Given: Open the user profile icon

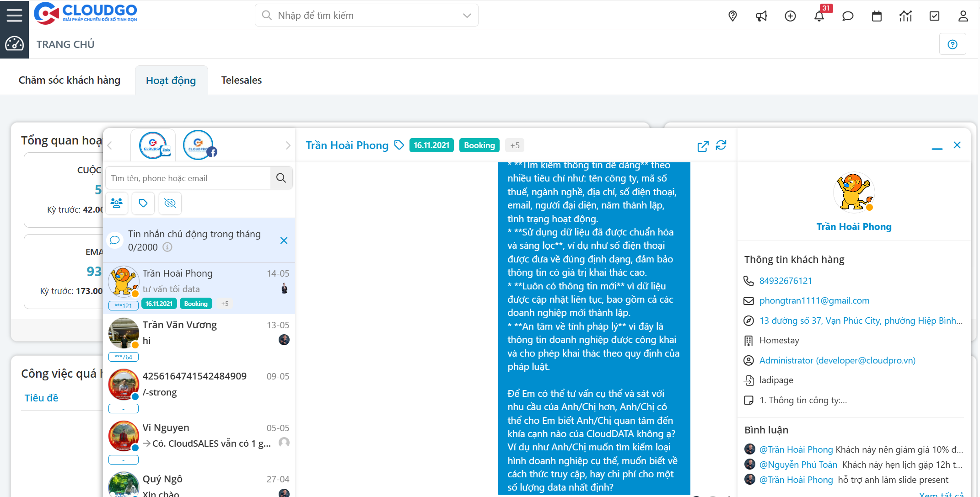Looking at the screenshot, I should pos(963,16).
